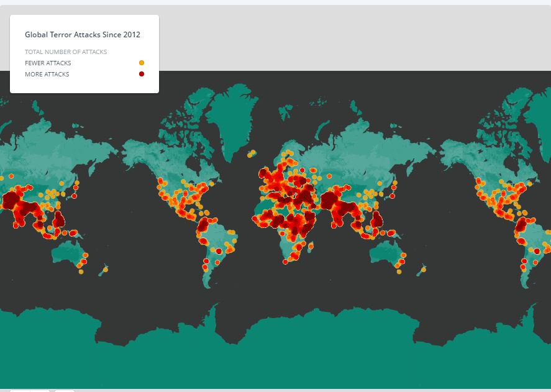Screen dimensions: 551x392
Task: Click Total Number of Attacks heading
Action: click(66, 52)
